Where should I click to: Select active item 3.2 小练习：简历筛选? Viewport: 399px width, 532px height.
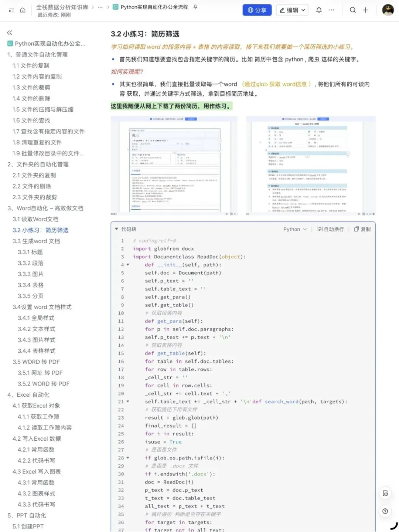40,230
